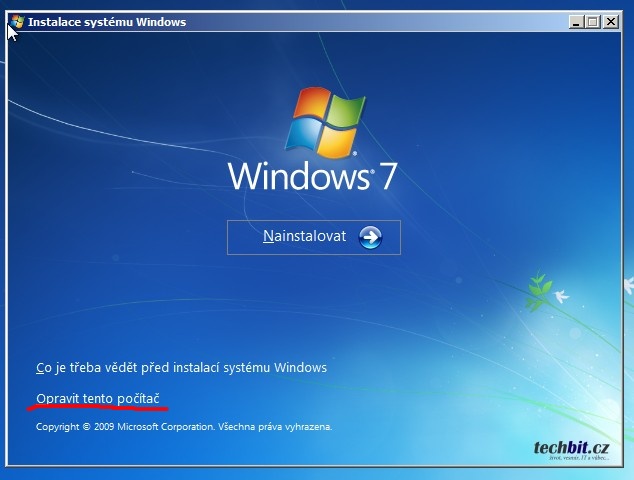Screen dimensions: 634x480
Task: Select 'Opravit tento počítač' repair link
Action: (97, 398)
